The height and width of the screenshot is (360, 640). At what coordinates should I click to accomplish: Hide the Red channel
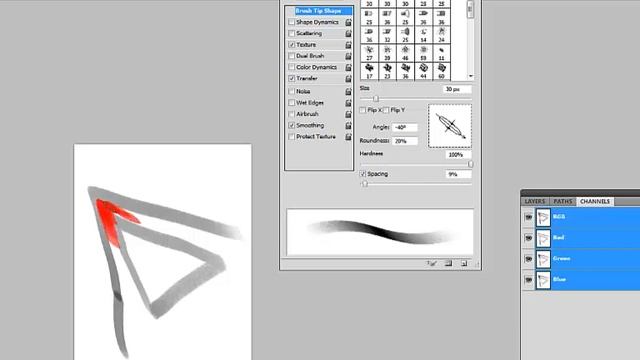tap(529, 238)
